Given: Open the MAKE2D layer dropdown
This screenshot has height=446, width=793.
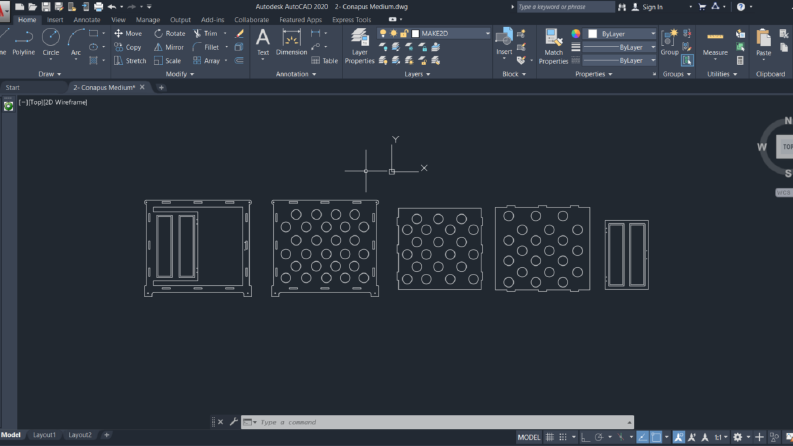Looking at the screenshot, I should pyautogui.click(x=488, y=33).
